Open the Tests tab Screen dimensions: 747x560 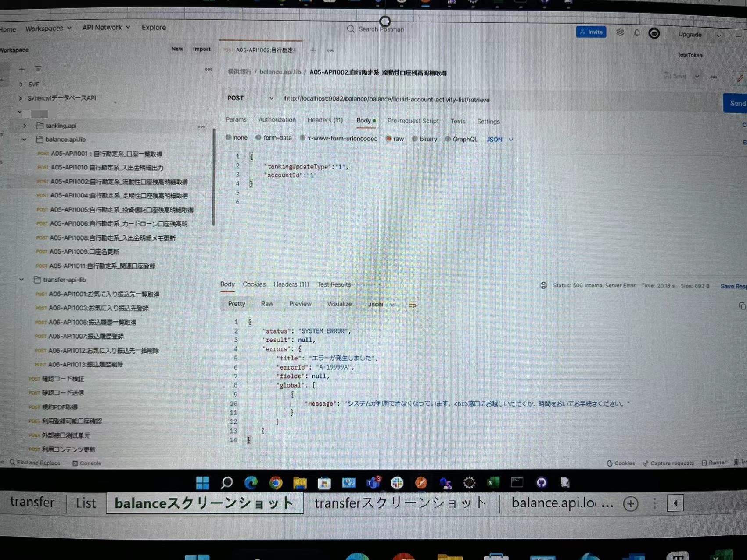pyautogui.click(x=458, y=121)
